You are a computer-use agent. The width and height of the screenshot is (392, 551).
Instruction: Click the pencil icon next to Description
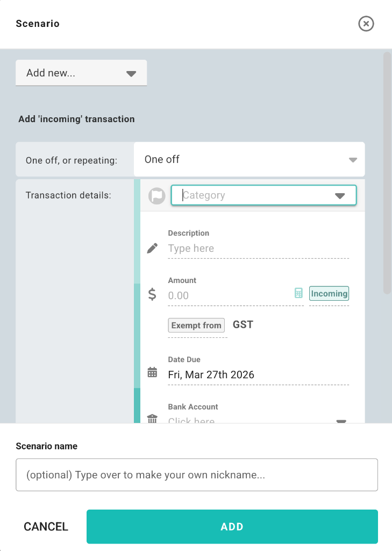[x=153, y=248]
